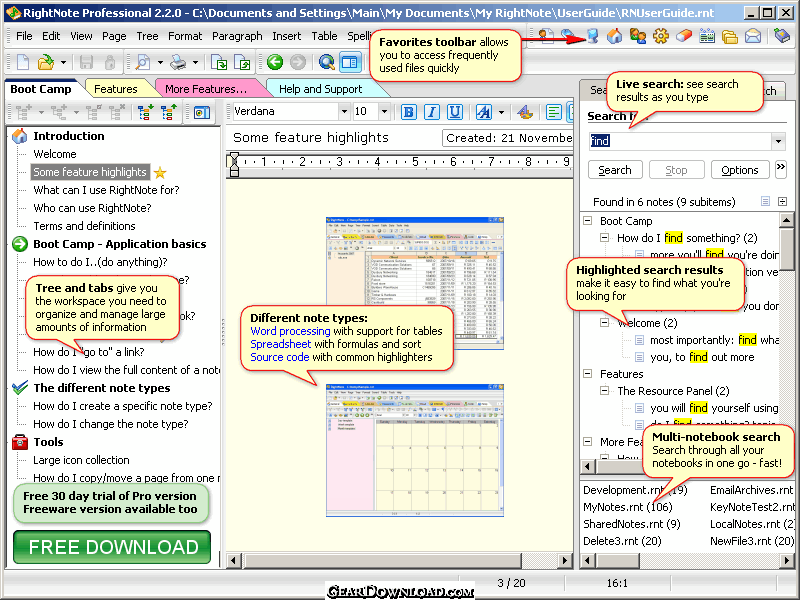Select the Tools tree section

coord(48,442)
